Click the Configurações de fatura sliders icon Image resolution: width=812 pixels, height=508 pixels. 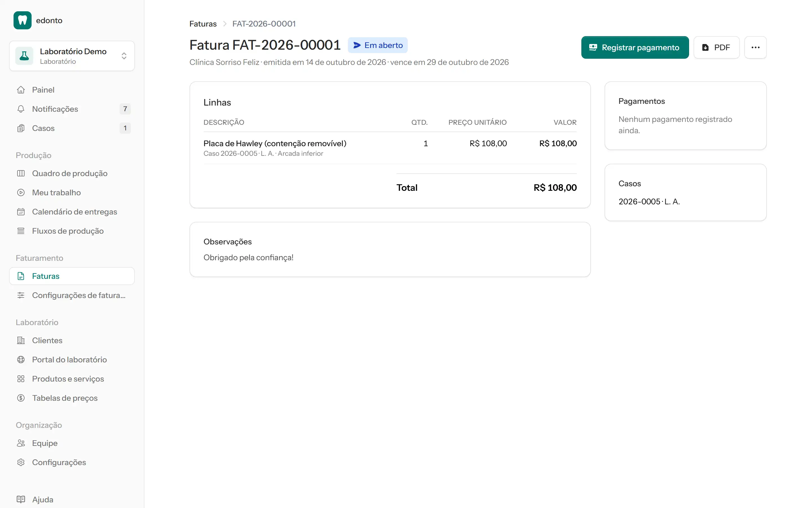coord(21,295)
